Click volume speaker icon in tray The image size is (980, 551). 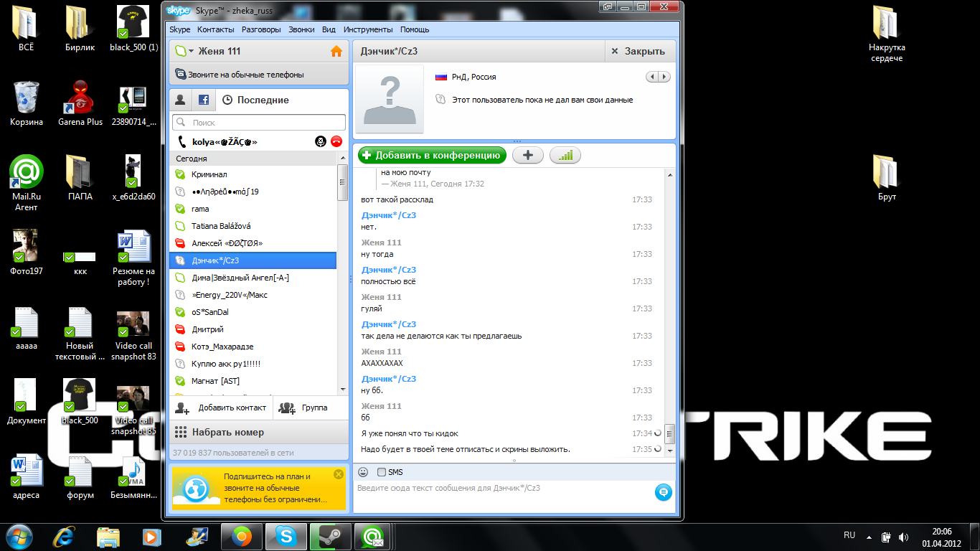pyautogui.click(x=904, y=537)
